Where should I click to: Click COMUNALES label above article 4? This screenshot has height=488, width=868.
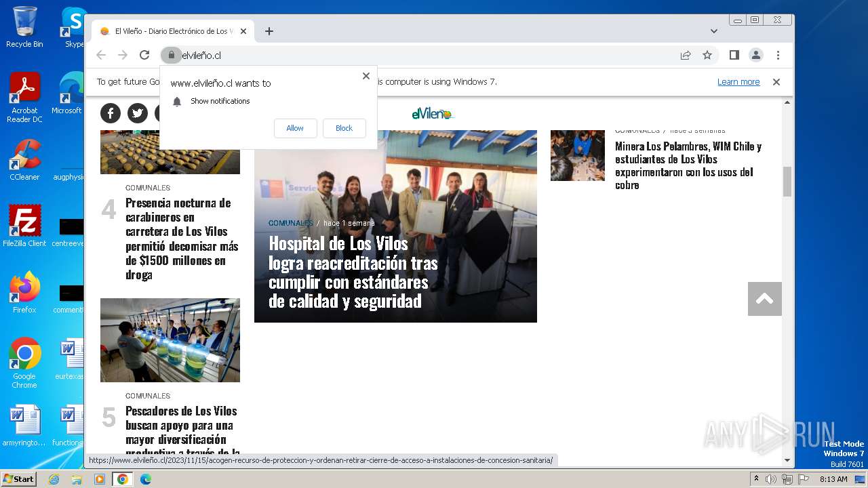point(148,188)
